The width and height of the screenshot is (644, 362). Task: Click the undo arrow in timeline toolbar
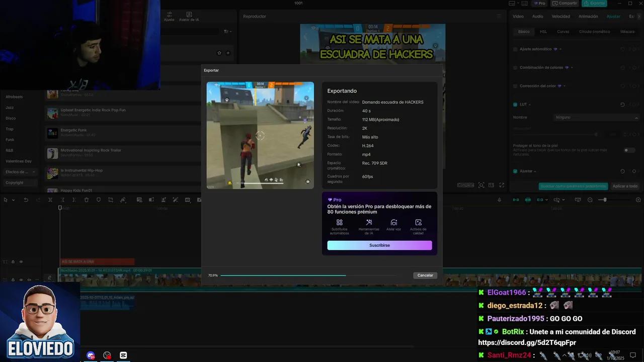coord(26,200)
